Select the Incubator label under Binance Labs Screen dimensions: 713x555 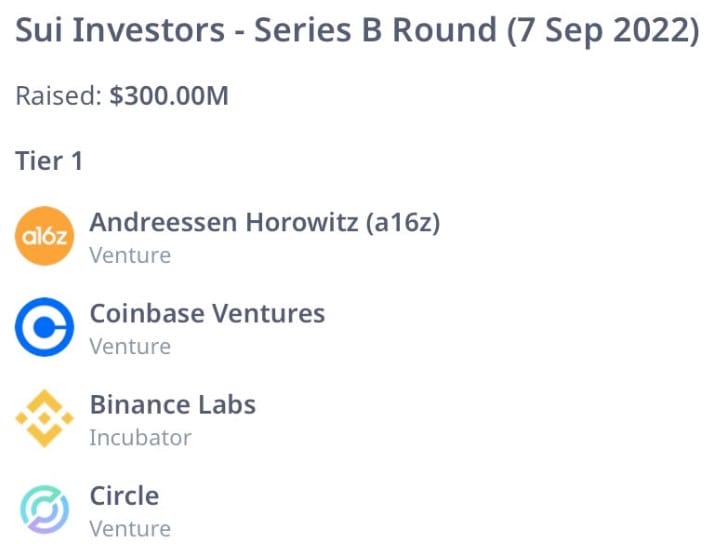(140, 438)
